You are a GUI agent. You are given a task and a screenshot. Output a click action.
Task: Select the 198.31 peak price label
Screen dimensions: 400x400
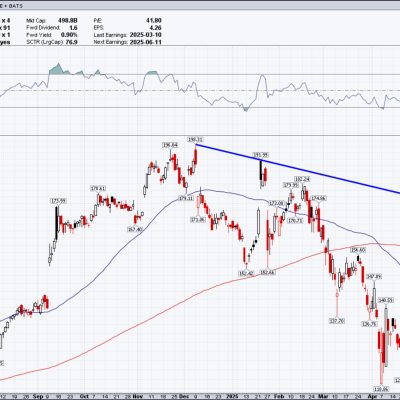pyautogui.click(x=195, y=139)
